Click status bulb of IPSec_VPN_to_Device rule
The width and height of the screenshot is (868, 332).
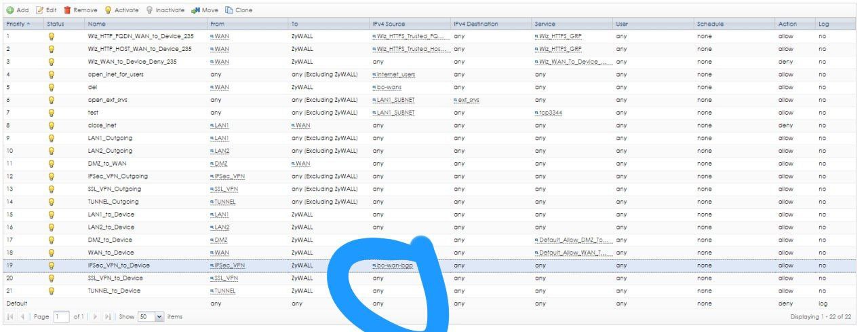[x=51, y=265]
